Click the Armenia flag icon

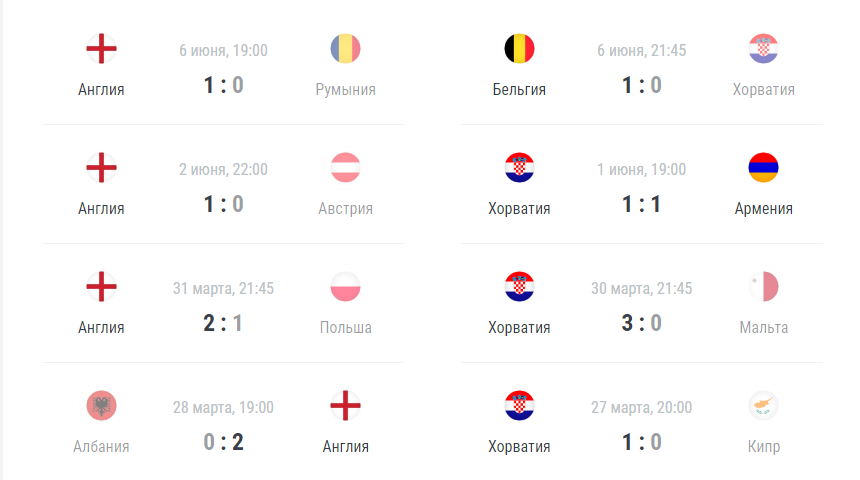763,167
